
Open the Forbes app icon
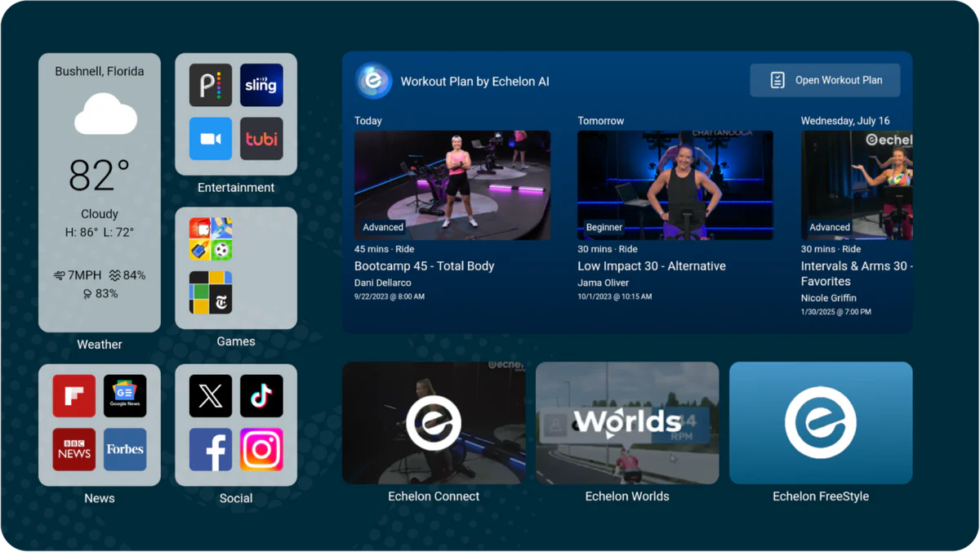[x=125, y=450]
